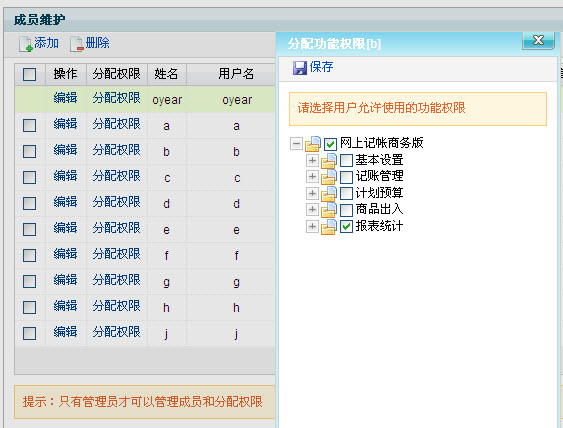The width and height of the screenshot is (563, 428).
Task: Click the folder icon beside 商品出入
Action: point(329,210)
